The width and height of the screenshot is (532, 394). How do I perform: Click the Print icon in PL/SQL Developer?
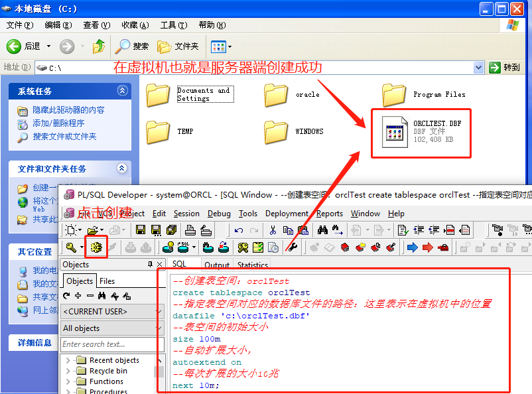(x=190, y=230)
